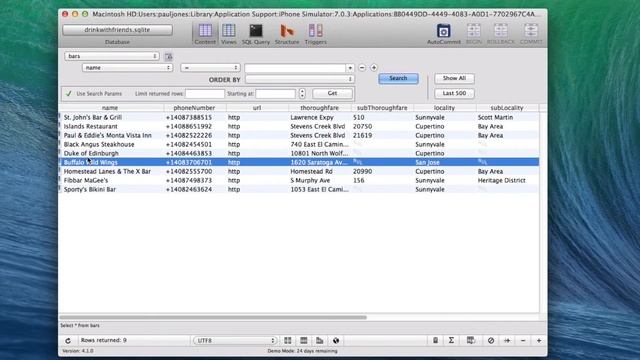
Task: Click the Starting at stepper
Action: pyautogui.click(x=302, y=93)
